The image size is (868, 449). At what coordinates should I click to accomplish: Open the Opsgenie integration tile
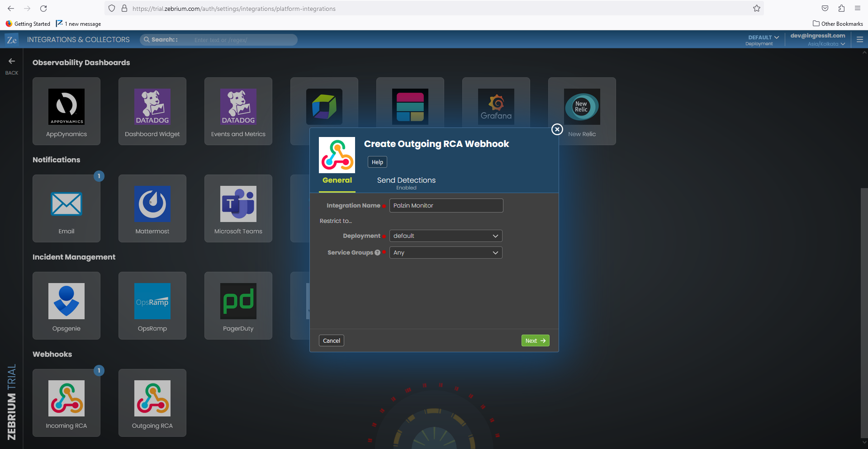point(66,306)
